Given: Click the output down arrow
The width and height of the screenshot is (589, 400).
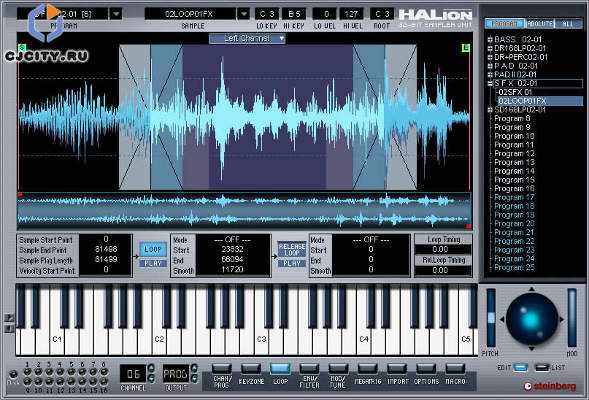Looking at the screenshot, I should click(x=194, y=378).
